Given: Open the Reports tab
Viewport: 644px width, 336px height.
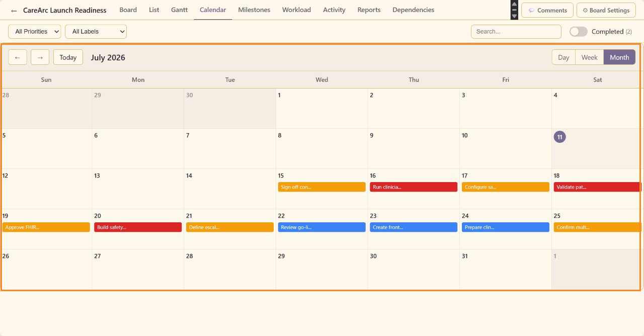Looking at the screenshot, I should [369, 10].
